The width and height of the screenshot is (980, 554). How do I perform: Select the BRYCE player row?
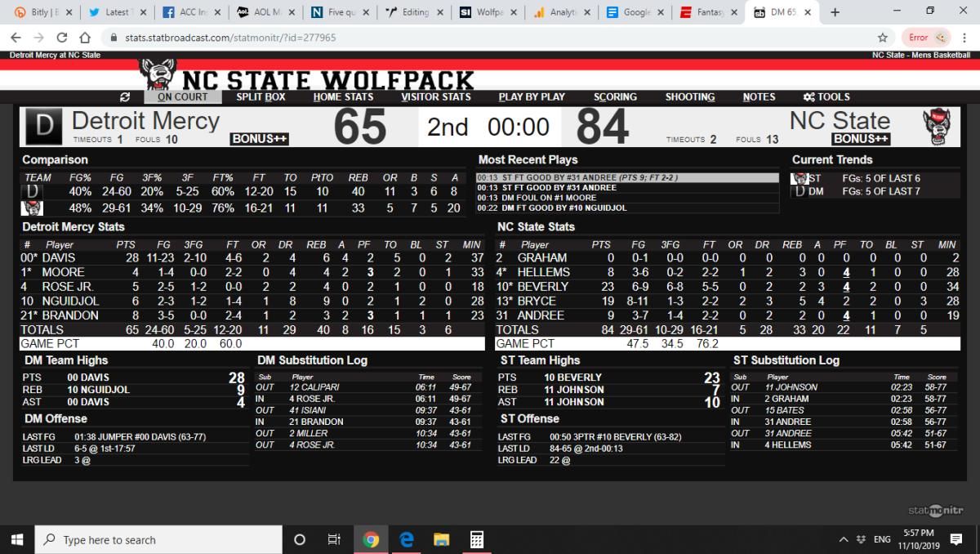point(727,301)
